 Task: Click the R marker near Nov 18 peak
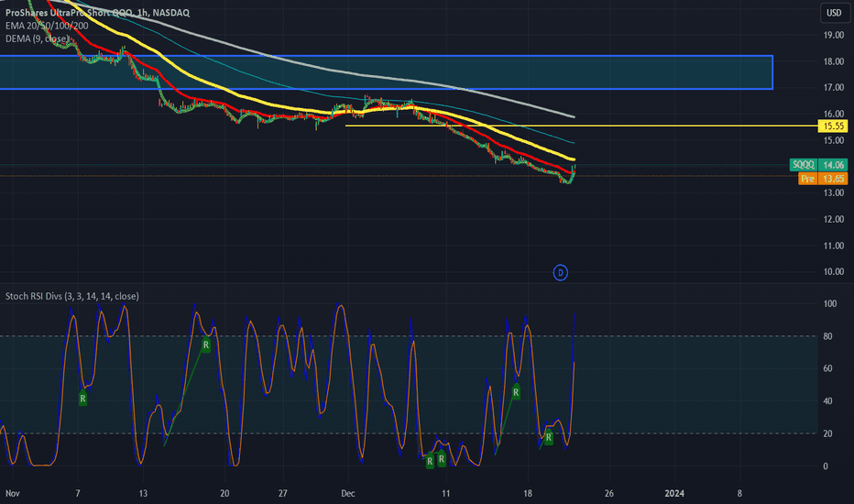[x=206, y=345]
